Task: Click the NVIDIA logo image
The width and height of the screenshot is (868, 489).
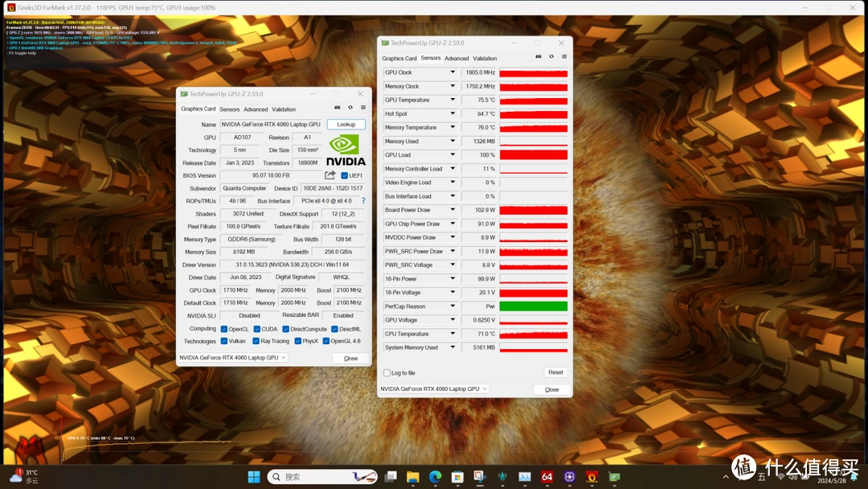Action: coord(346,150)
